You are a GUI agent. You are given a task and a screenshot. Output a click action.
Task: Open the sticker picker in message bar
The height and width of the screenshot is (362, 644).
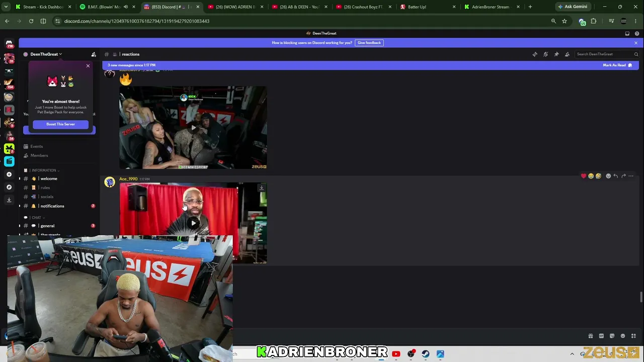(612, 336)
